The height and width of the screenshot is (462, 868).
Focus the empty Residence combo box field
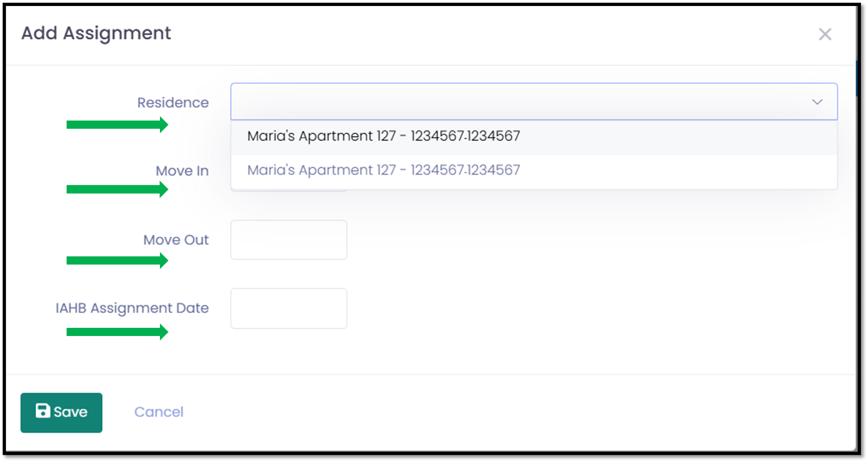(x=534, y=101)
